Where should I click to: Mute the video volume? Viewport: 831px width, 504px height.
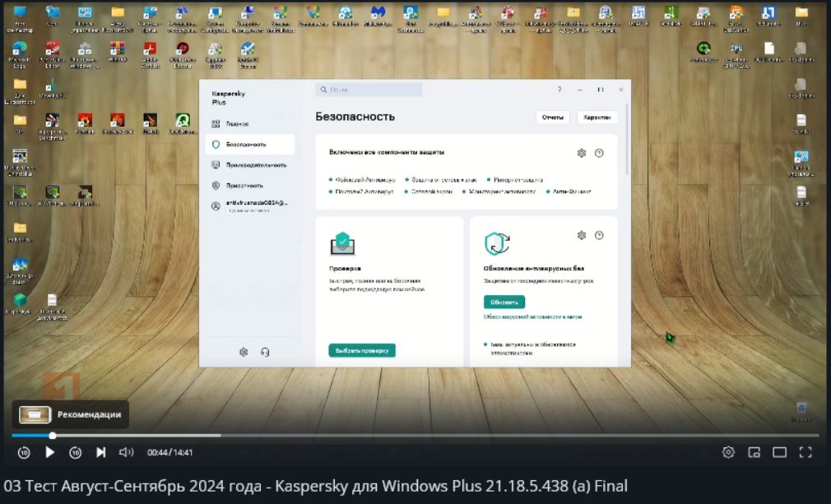pyautogui.click(x=126, y=452)
